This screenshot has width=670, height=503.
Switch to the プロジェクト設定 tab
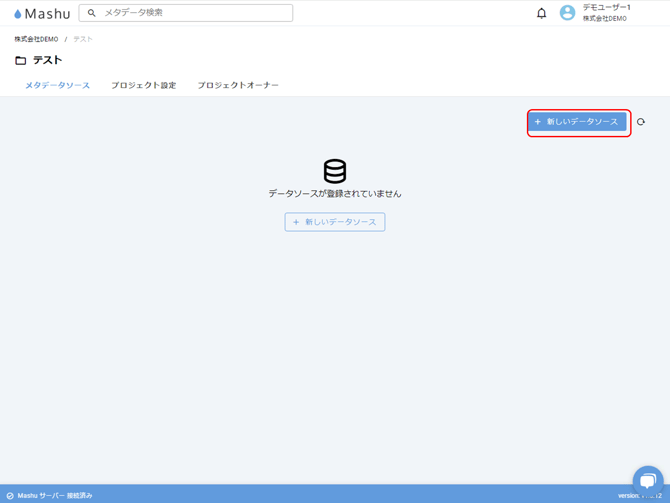(x=143, y=85)
